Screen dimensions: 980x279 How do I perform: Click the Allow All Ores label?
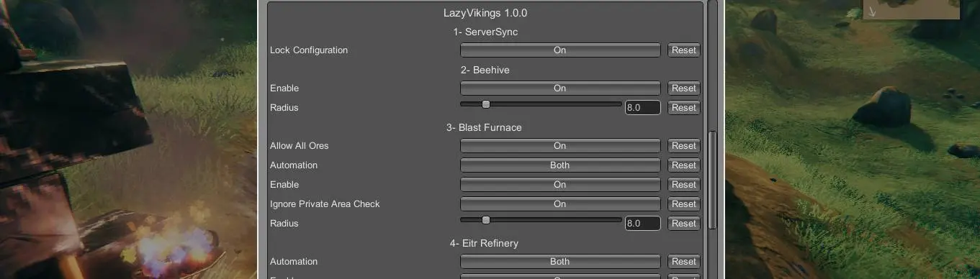300,146
